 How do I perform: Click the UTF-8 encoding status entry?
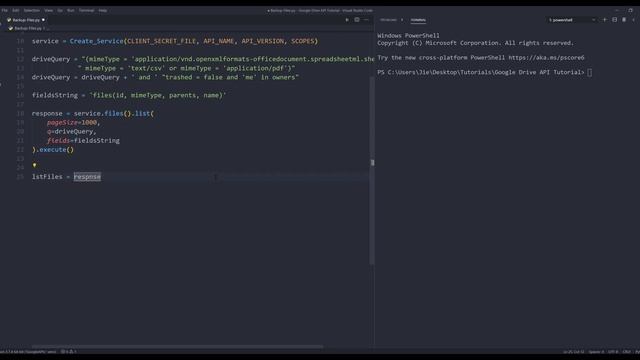(x=613, y=351)
